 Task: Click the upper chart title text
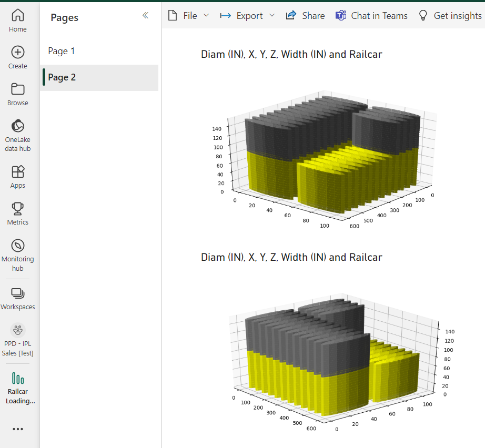coord(291,54)
